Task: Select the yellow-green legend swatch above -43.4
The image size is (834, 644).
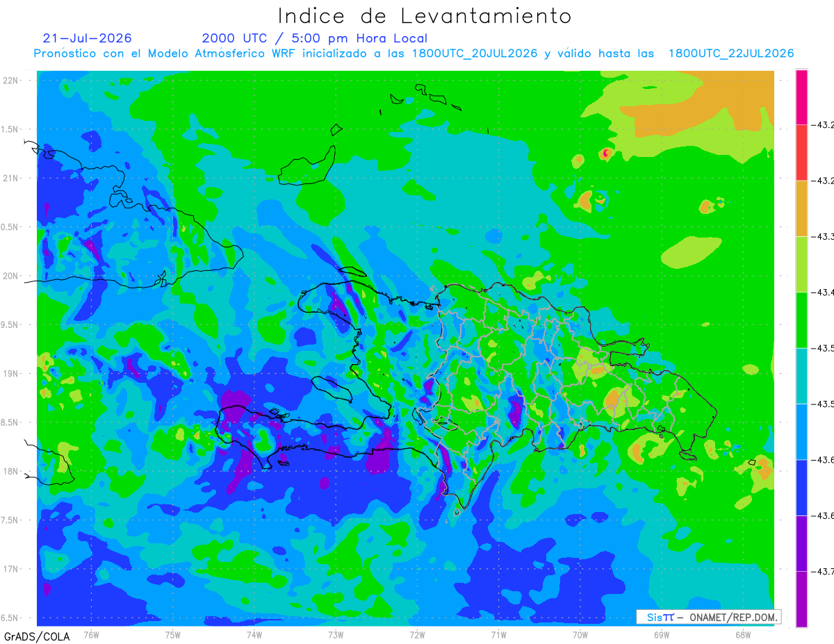Action: 801,264
